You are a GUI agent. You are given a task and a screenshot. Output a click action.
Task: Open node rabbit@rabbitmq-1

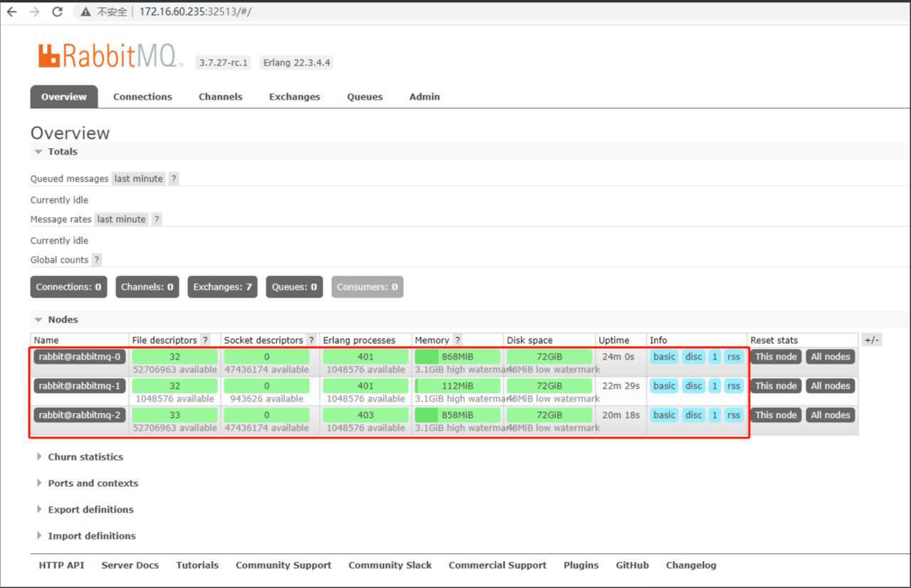pos(80,386)
